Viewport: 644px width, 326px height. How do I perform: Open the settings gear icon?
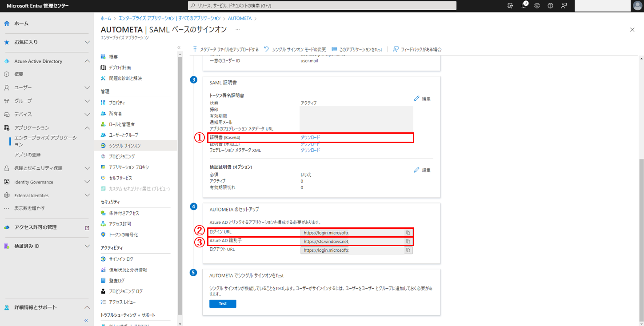click(x=537, y=5)
